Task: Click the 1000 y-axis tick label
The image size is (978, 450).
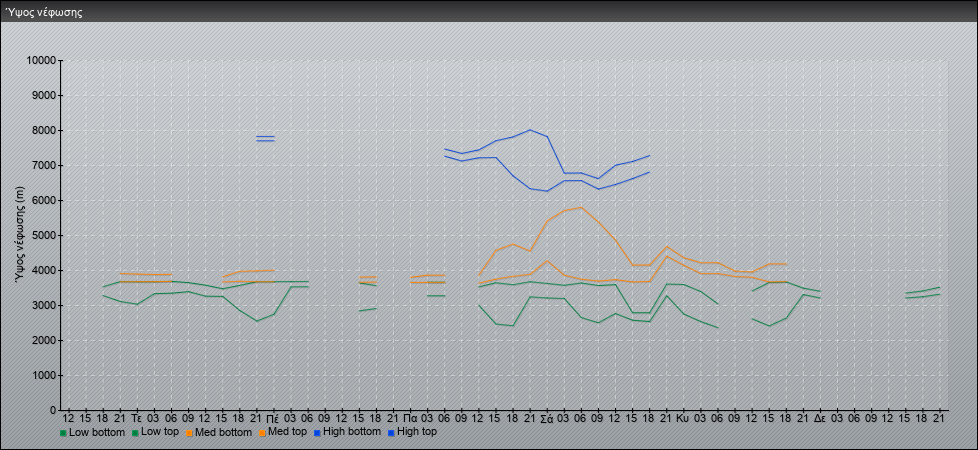Action: tap(44, 375)
